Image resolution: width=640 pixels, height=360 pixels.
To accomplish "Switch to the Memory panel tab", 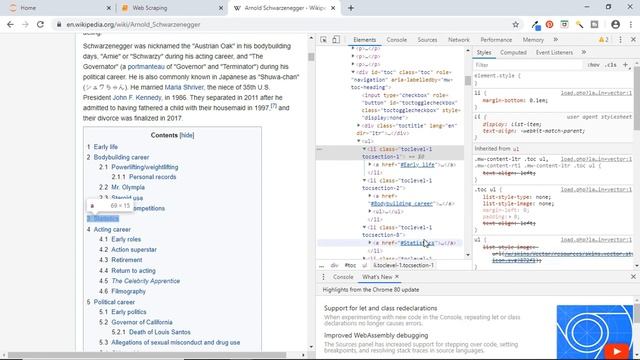I will tap(533, 40).
